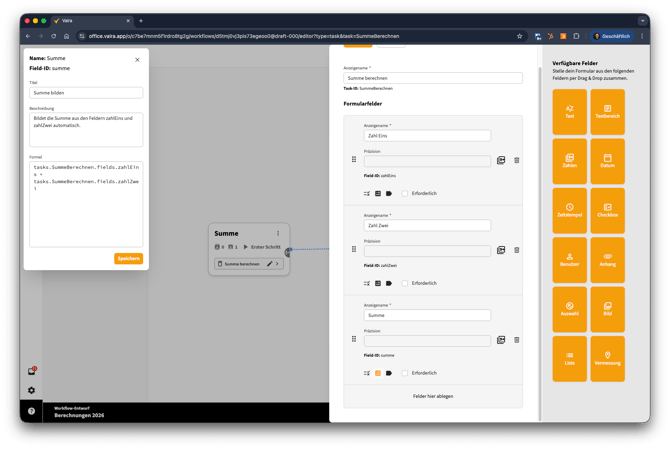Click the Anzeigename field Summe berechnen
Viewport: 670px width, 449px height.
pos(432,78)
